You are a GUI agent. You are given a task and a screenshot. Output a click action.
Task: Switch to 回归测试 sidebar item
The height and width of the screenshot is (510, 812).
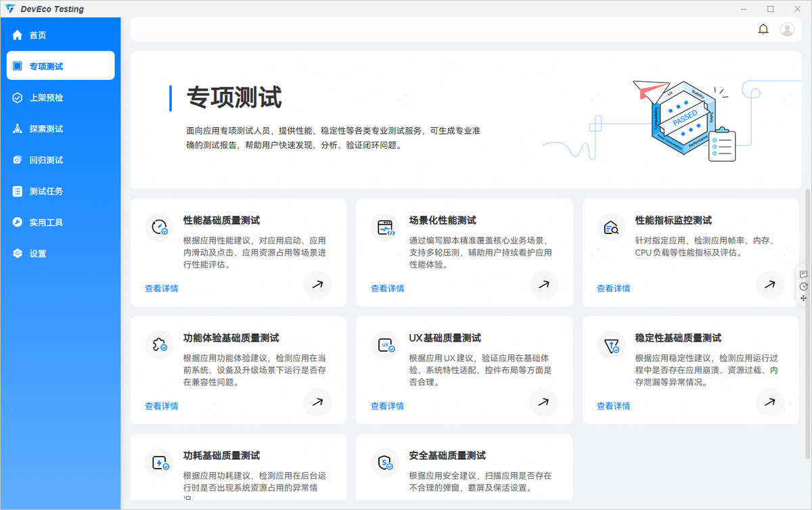[x=46, y=160]
